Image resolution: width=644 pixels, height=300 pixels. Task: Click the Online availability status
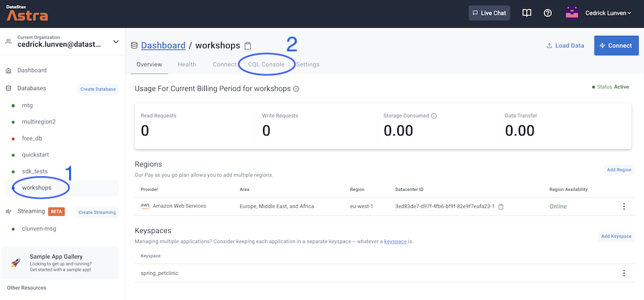(x=558, y=207)
